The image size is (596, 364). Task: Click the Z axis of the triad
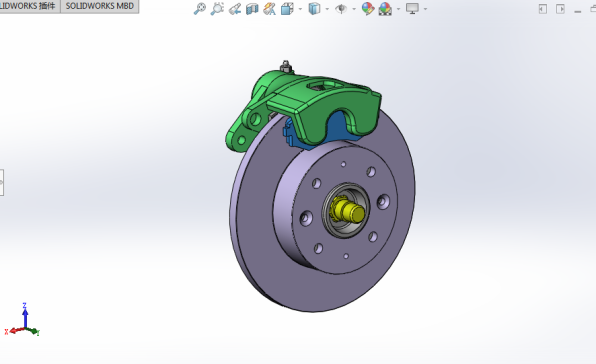click(25, 315)
